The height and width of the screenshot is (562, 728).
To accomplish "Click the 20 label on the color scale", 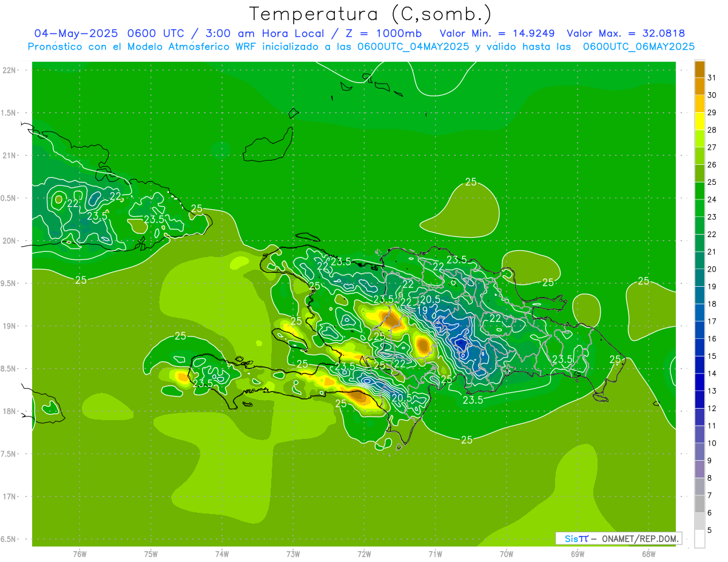I will click(712, 269).
